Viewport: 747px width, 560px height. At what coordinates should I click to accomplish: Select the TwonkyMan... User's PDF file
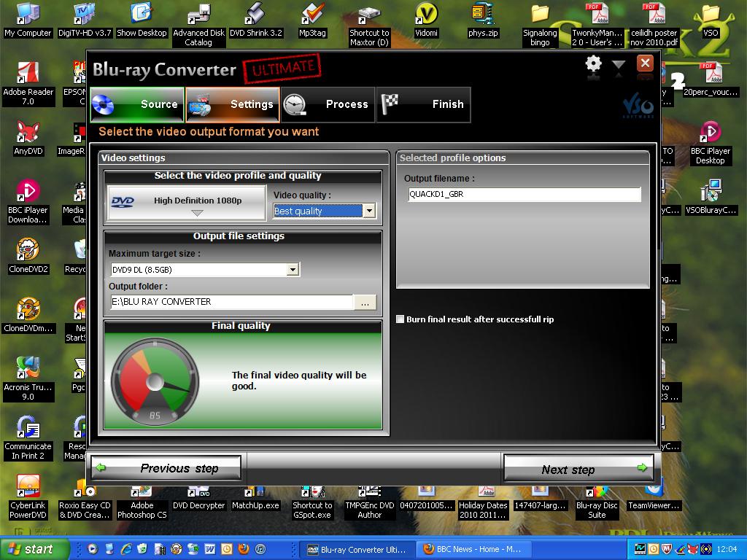597,25
